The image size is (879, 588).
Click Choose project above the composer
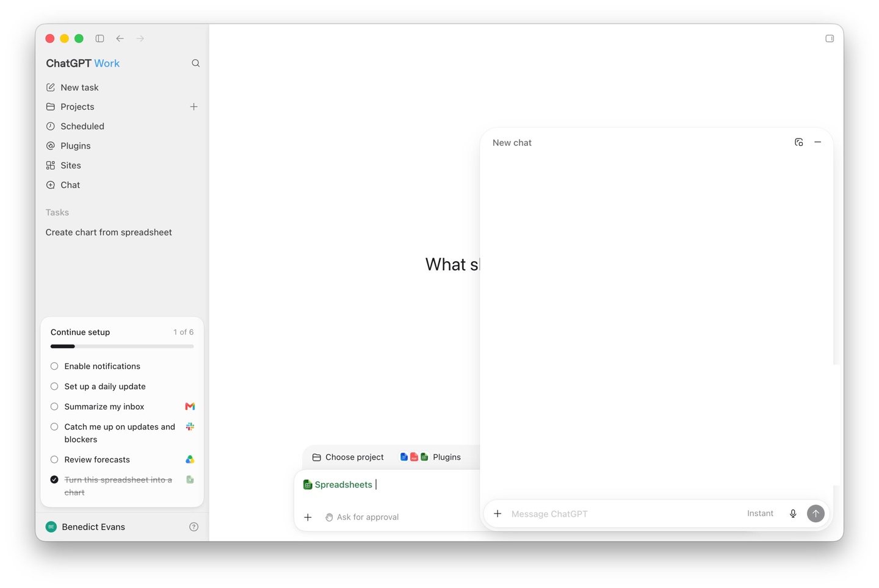click(x=348, y=457)
